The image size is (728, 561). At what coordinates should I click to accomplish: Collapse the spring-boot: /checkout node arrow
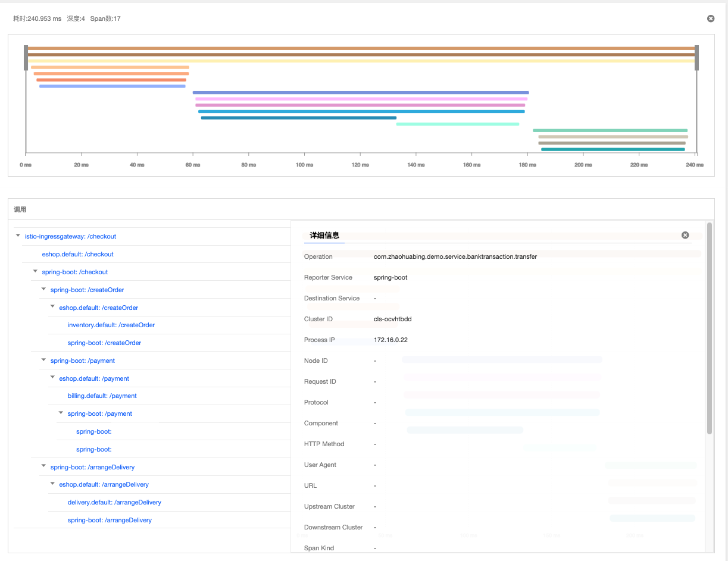(35, 272)
